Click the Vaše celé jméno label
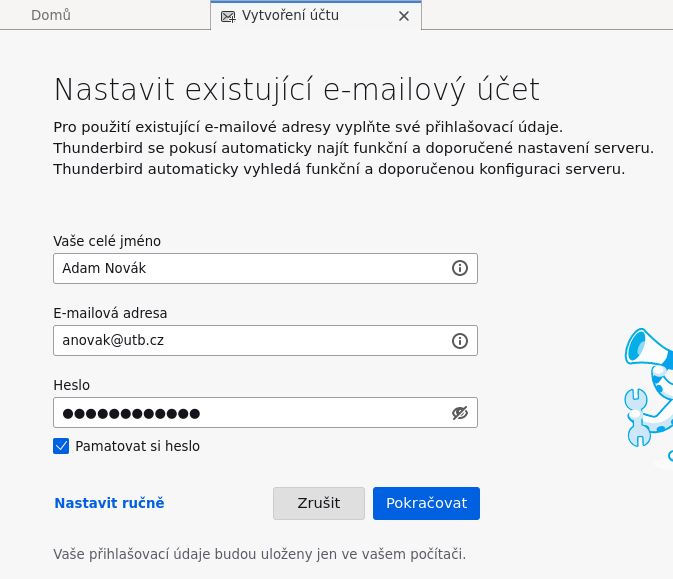The height and width of the screenshot is (579, 673). click(107, 241)
